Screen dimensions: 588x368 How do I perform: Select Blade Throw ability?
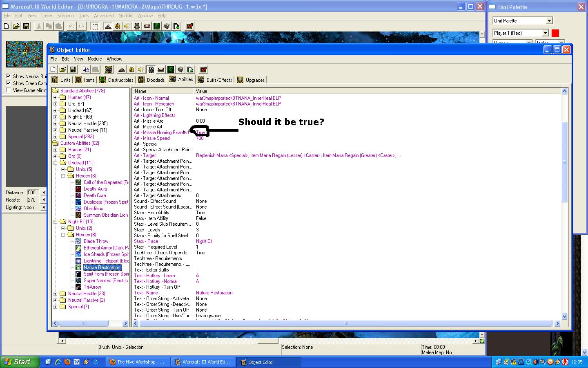[x=96, y=241]
